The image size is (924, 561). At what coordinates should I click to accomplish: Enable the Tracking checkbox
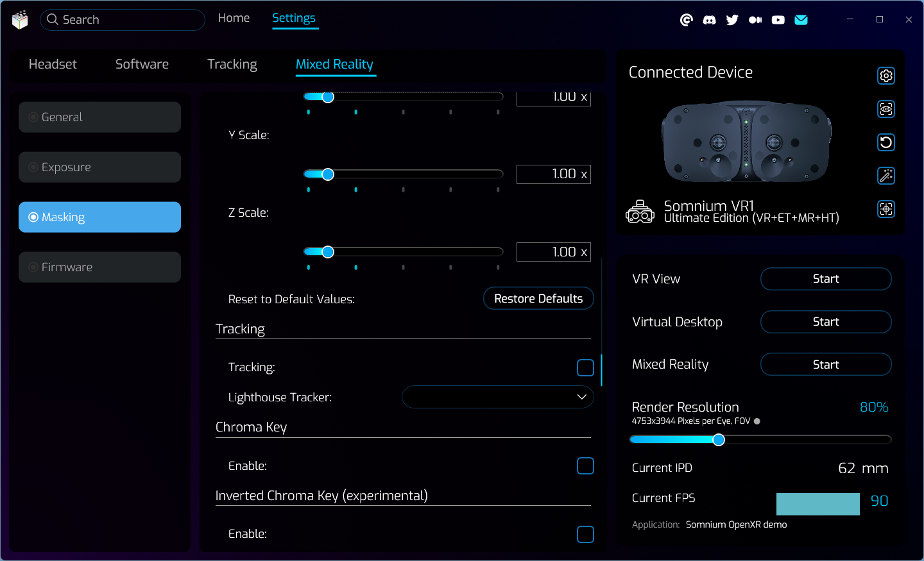[585, 367]
